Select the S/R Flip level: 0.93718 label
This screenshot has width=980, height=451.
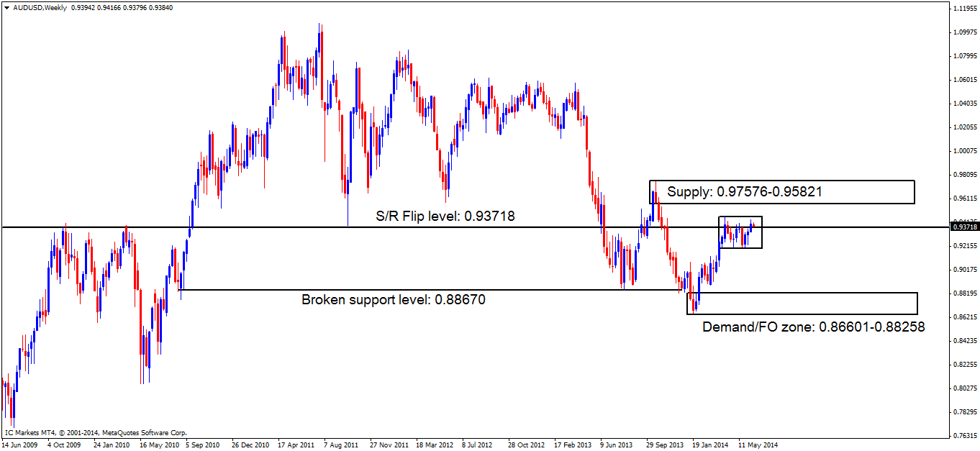coord(446,216)
